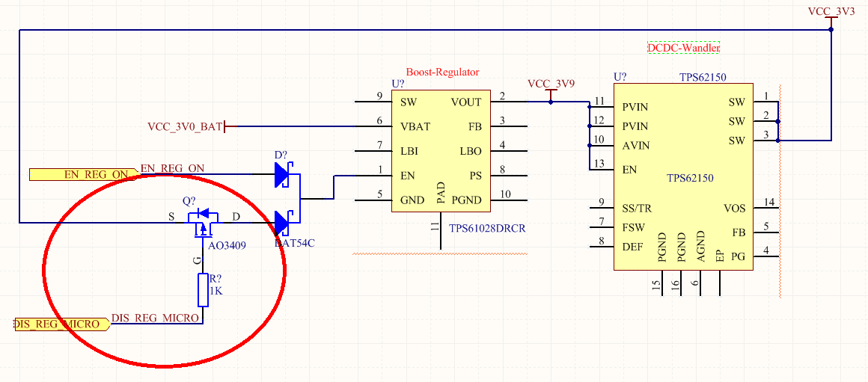Select the 1K resistor value text
The image size is (868, 382).
[x=216, y=292]
